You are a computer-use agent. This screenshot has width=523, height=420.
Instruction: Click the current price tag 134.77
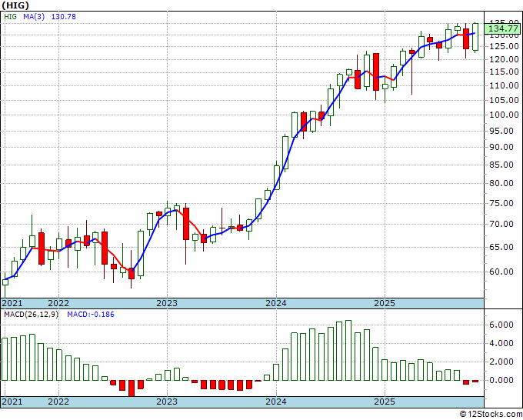[x=503, y=28]
